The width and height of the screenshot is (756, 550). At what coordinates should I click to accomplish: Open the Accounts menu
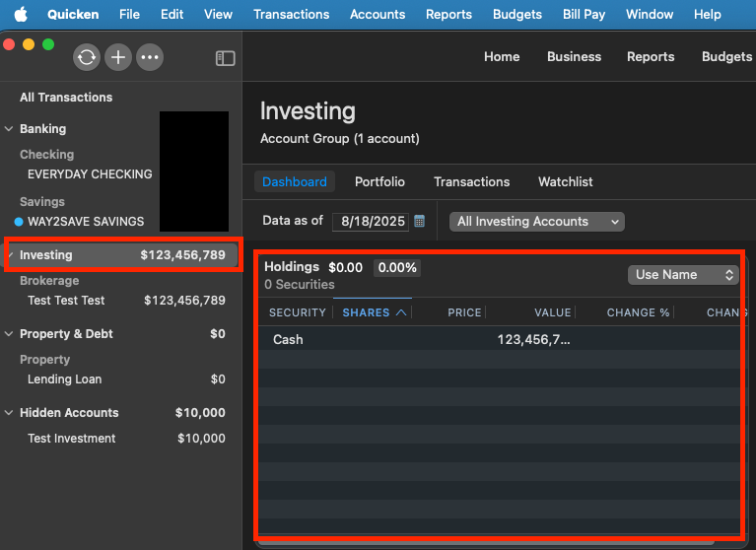click(x=378, y=15)
